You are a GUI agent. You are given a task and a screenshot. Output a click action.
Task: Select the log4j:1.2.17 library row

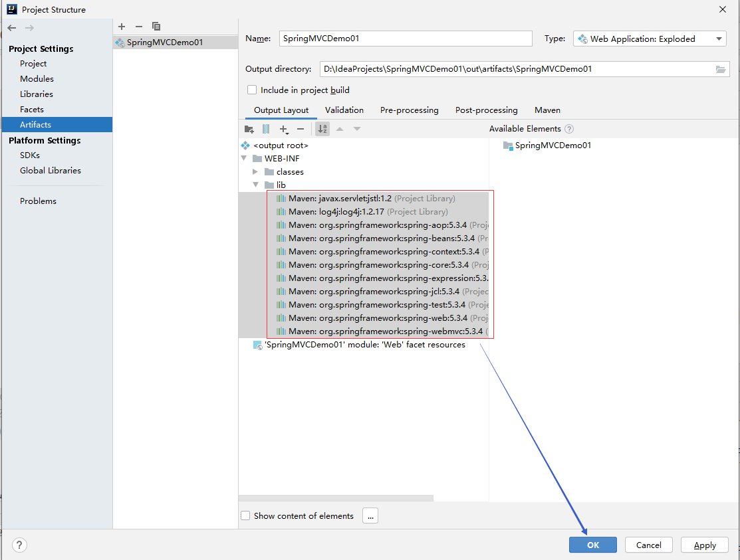coord(364,212)
